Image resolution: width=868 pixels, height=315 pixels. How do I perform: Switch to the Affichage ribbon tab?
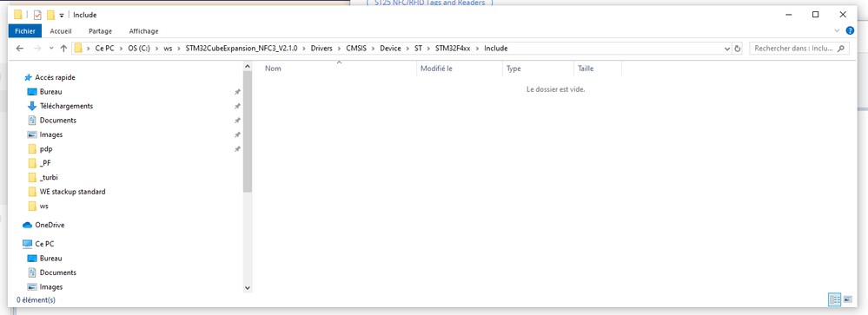143,31
